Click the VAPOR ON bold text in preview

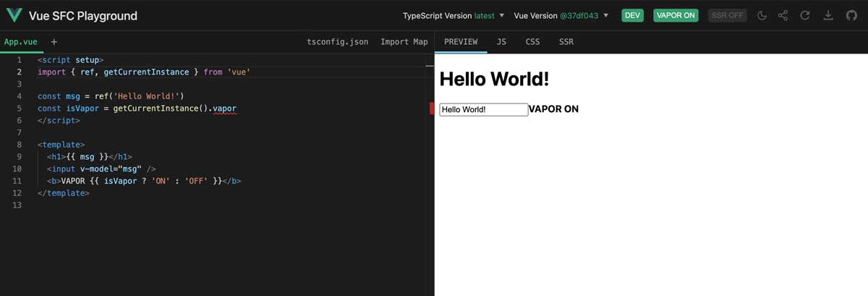click(554, 109)
